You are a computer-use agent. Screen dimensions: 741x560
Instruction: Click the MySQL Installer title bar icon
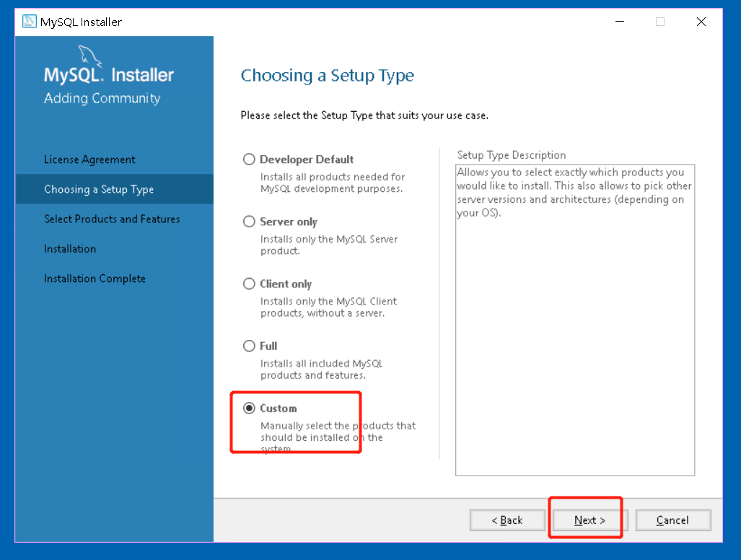pos(30,22)
